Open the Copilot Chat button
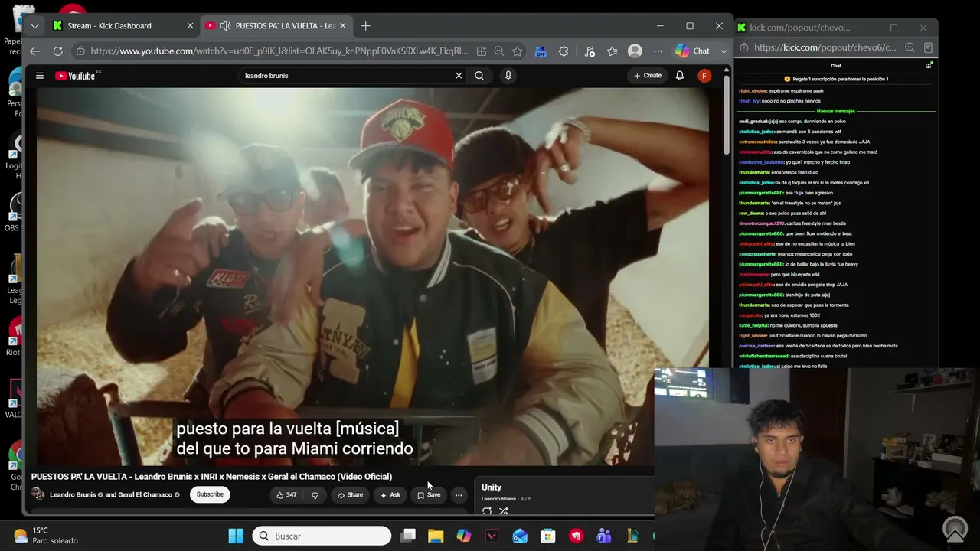The height and width of the screenshot is (551, 980). tap(692, 51)
